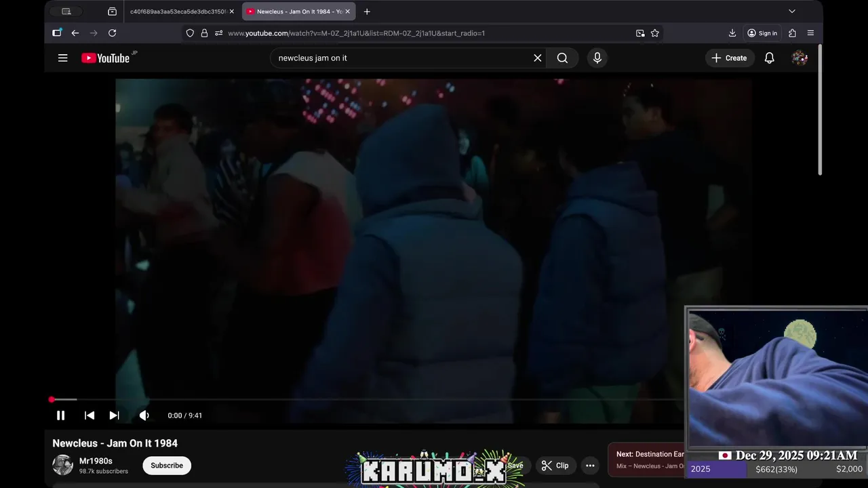
Task: Open the tracking protection shield
Action: tap(190, 33)
